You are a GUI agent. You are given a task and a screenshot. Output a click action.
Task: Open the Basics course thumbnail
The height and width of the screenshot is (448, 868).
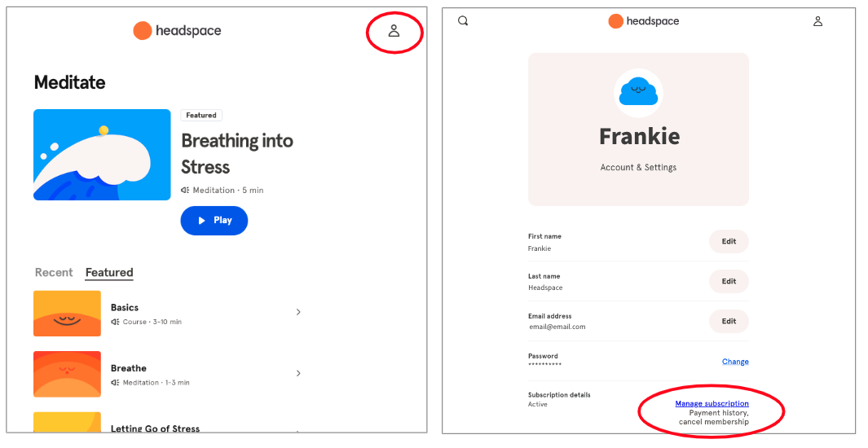(67, 314)
